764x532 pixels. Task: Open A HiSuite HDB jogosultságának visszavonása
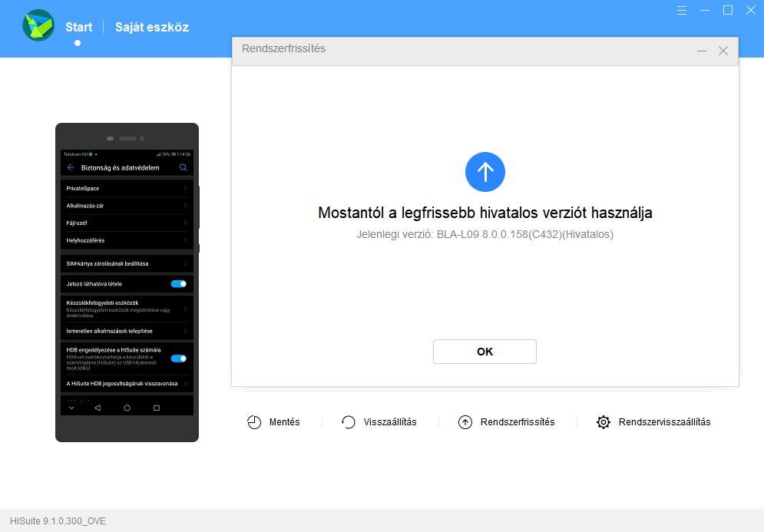(127, 383)
